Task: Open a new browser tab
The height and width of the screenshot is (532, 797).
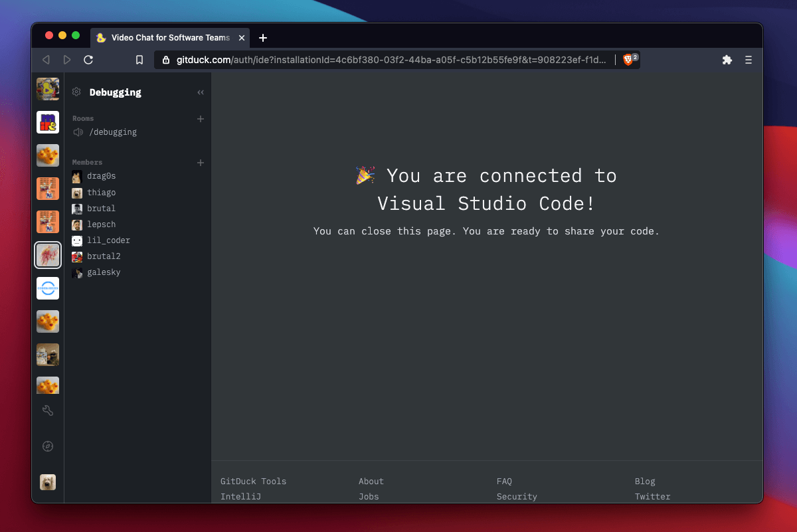Action: (x=263, y=38)
